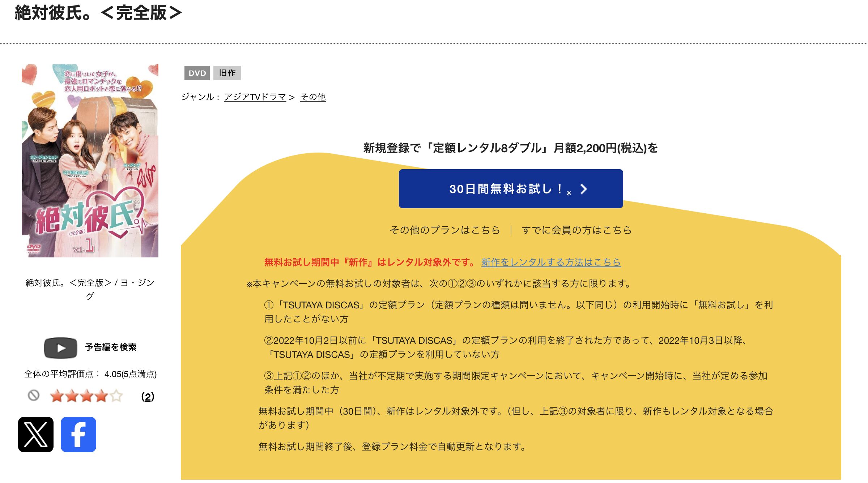The image size is (868, 483).
Task: Click the 新規登録で「定額レンタル8ダブル」 headline
Action: point(510,148)
